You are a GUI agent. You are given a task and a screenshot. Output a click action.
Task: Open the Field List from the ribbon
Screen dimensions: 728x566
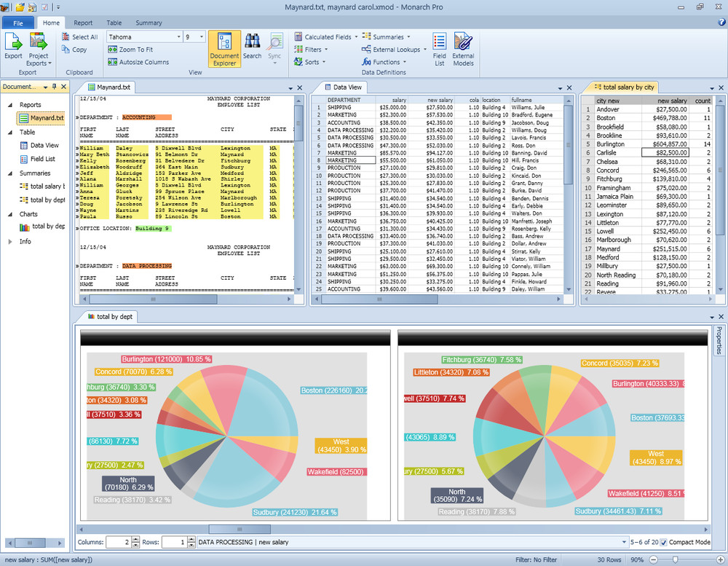[438, 45]
